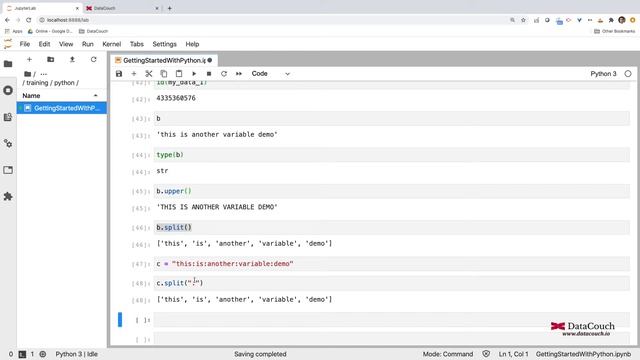Screen dimensions: 640x360
Task: Restart kernel and run all cells icon
Action: pyautogui.click(x=239, y=74)
